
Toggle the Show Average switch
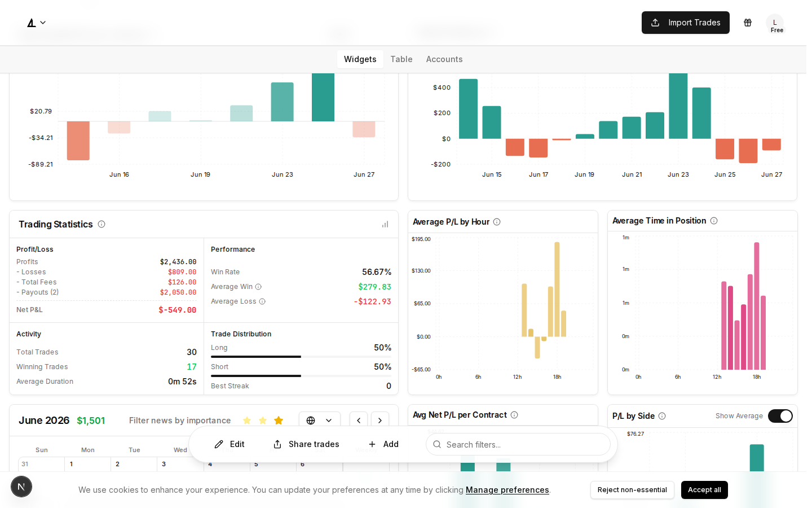tap(780, 416)
